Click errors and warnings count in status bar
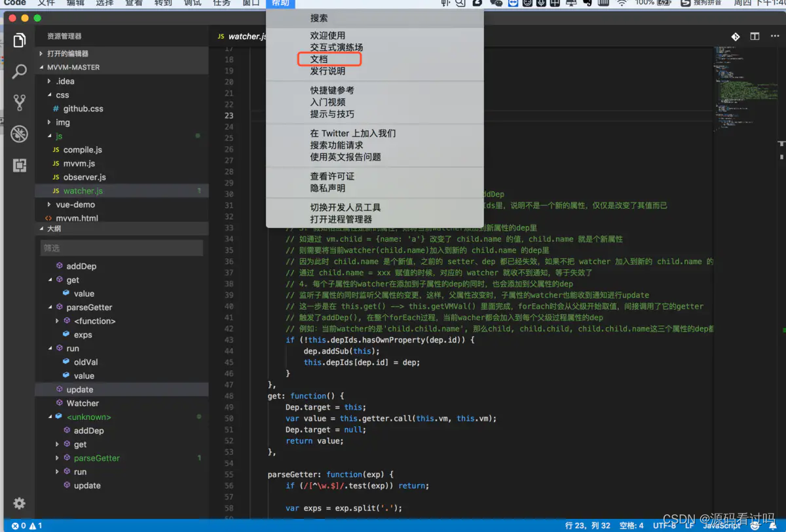The height and width of the screenshot is (532, 786). click(x=27, y=525)
